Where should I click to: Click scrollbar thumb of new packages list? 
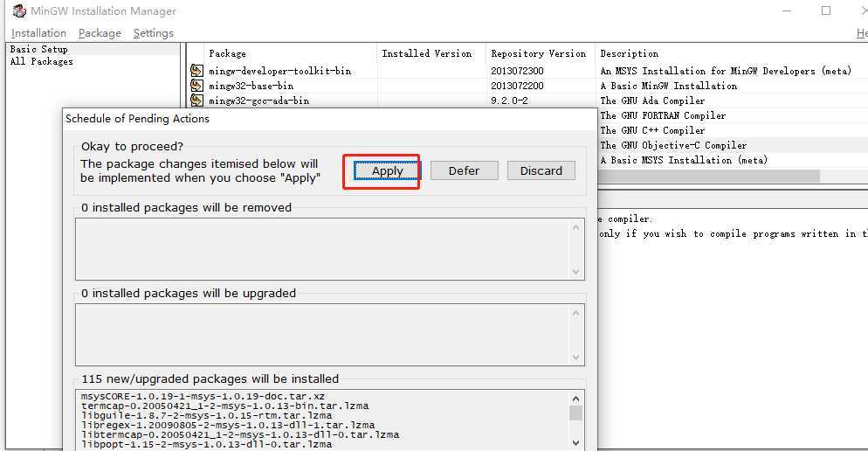tap(575, 413)
